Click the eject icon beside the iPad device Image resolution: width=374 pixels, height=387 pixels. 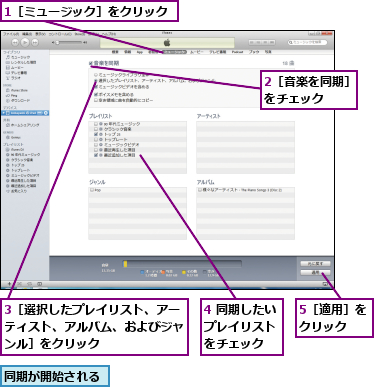click(46, 113)
